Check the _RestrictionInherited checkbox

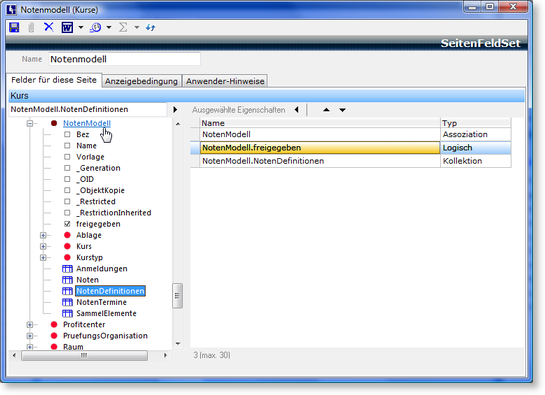pyautogui.click(x=67, y=212)
